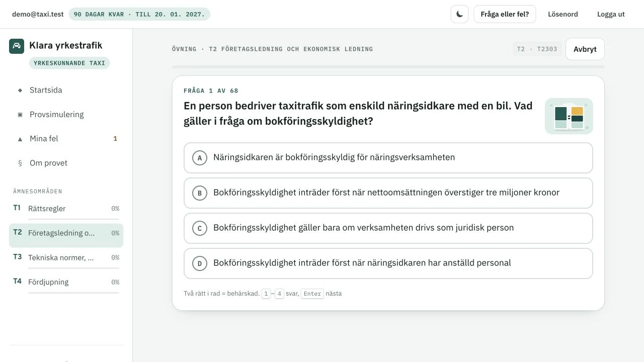Click the Fråga 1 av 68 label
644x362 pixels.
(211, 91)
